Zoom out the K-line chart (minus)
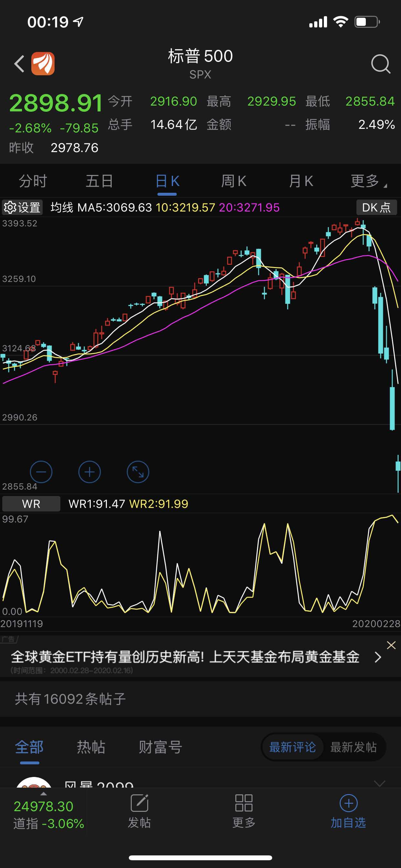The height and width of the screenshot is (868, 401). tap(41, 472)
